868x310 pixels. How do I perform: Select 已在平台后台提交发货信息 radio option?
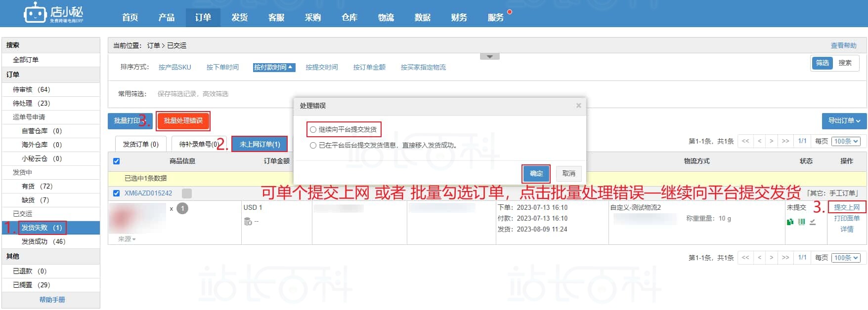pyautogui.click(x=313, y=146)
